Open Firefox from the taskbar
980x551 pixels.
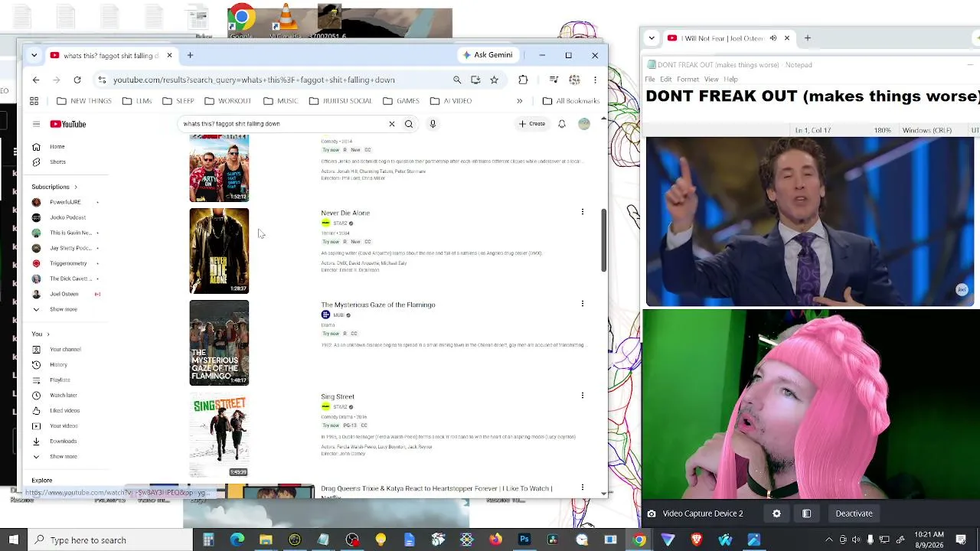click(495, 540)
